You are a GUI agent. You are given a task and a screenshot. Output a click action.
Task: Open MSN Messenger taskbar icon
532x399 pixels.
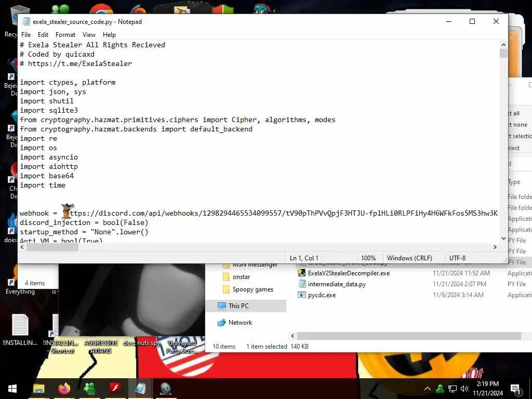pos(89,389)
